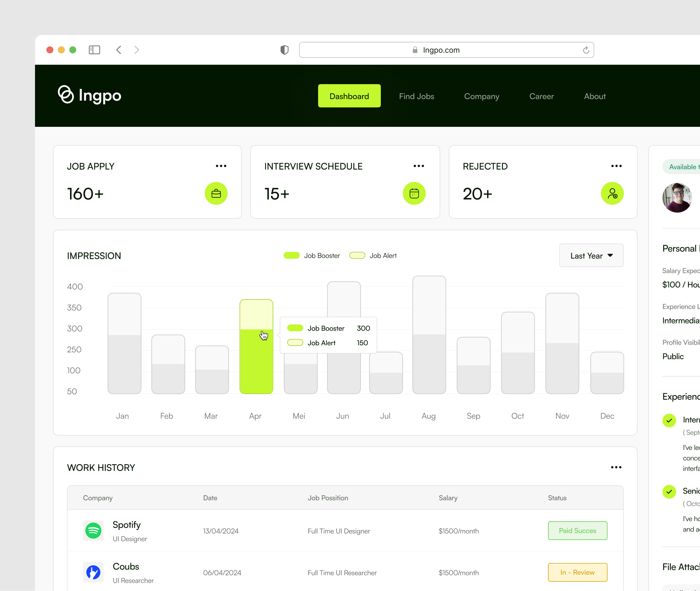Click the shield icon in browser toolbar

point(284,50)
